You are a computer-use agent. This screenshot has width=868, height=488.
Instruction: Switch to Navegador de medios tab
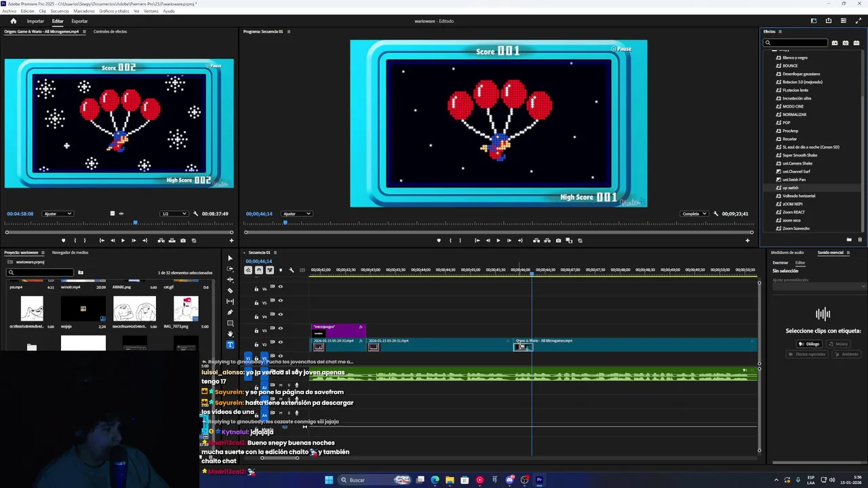point(71,252)
